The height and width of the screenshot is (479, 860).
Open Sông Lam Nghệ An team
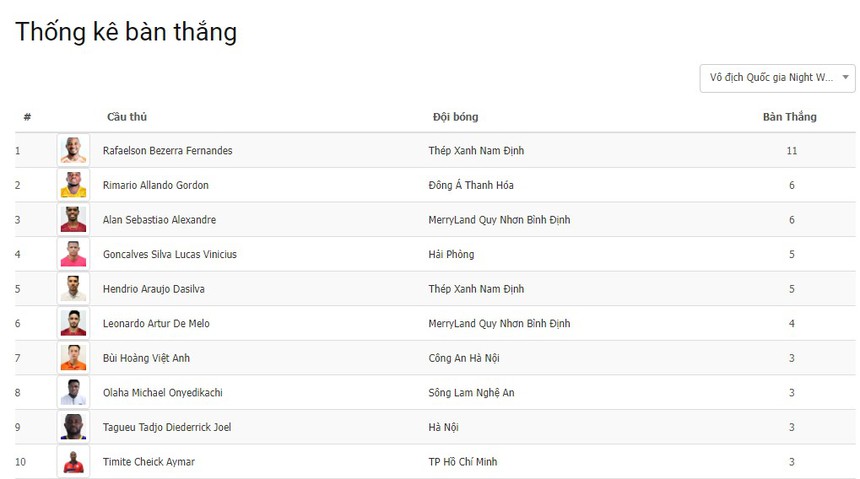(471, 393)
